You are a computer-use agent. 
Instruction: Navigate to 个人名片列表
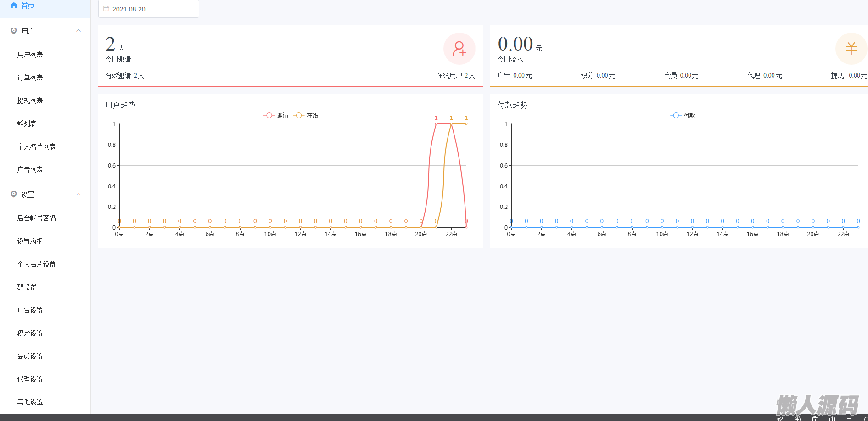[37, 146]
